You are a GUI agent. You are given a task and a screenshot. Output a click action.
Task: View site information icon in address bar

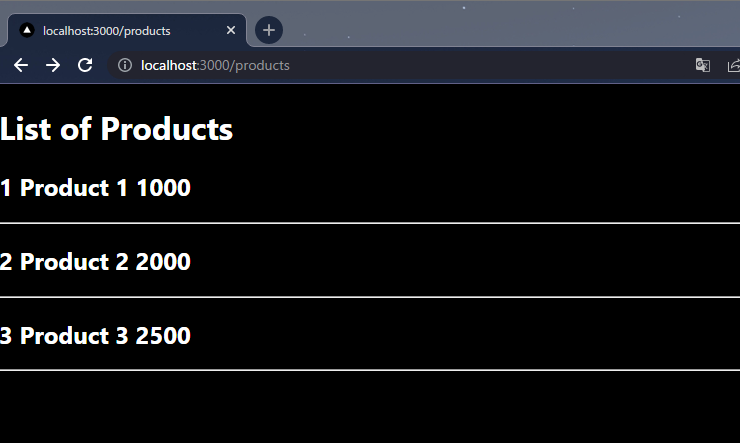point(125,65)
